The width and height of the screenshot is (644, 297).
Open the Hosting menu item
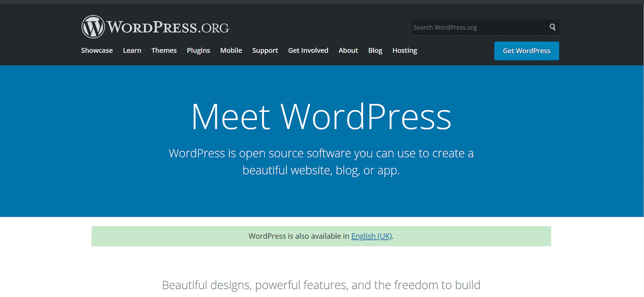pyautogui.click(x=404, y=50)
